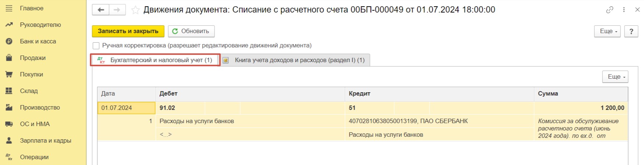Click the Обновить button
Screen dimensions: 644x165
pyautogui.click(x=191, y=31)
